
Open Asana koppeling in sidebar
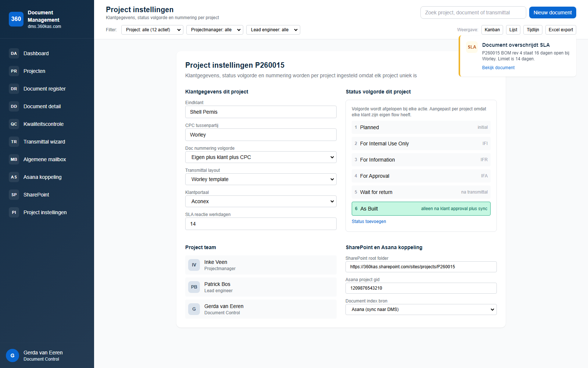pyautogui.click(x=47, y=177)
